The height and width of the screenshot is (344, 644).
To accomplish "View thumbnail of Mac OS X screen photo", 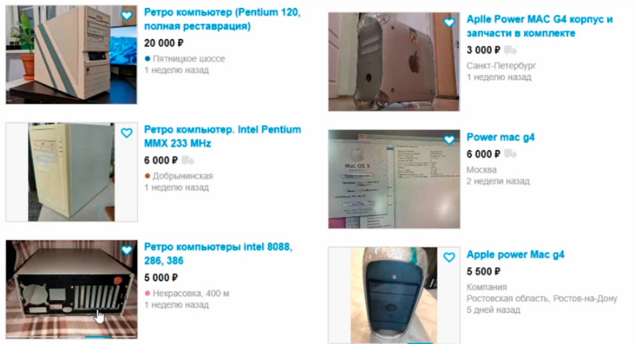I will click(394, 179).
